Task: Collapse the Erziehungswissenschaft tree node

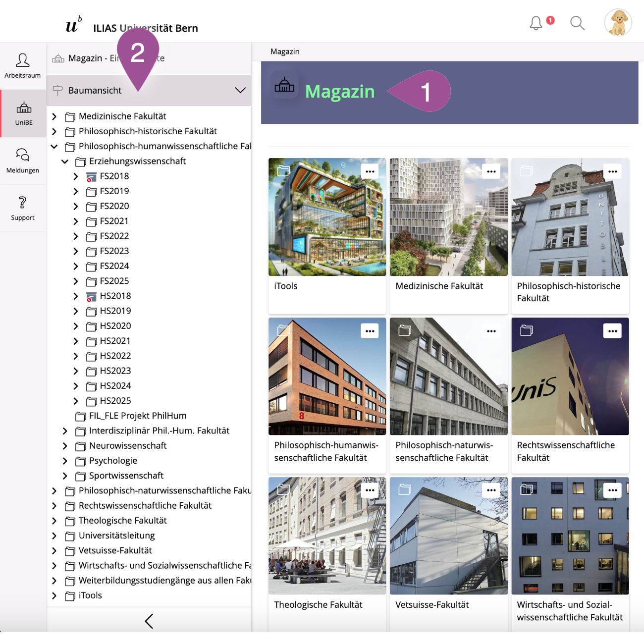Action: [65, 161]
